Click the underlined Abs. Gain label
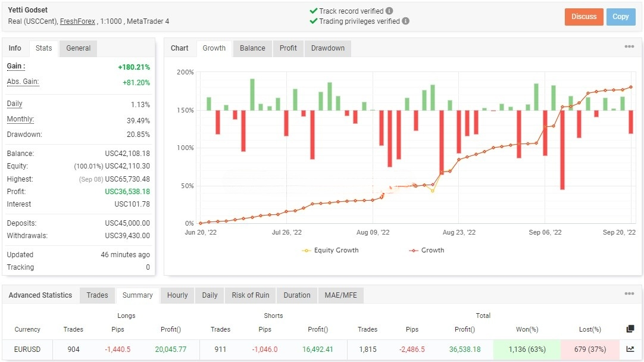644x362 pixels. coord(23,82)
